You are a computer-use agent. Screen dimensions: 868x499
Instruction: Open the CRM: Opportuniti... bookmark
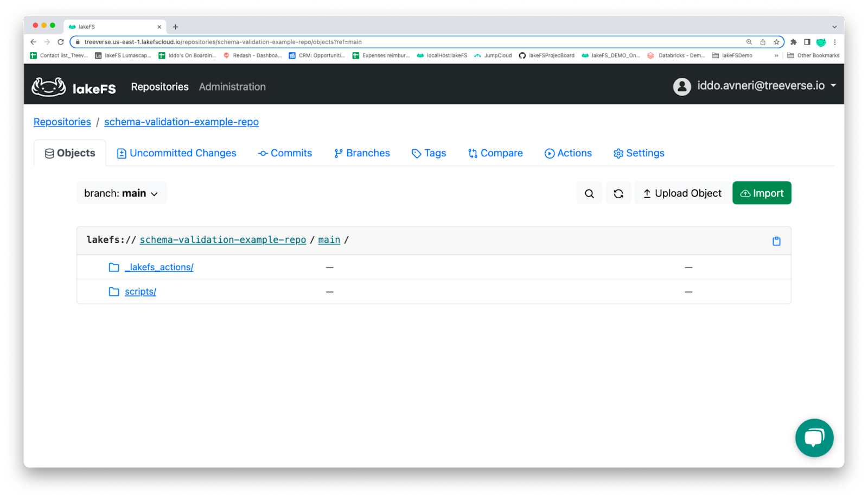pos(317,55)
